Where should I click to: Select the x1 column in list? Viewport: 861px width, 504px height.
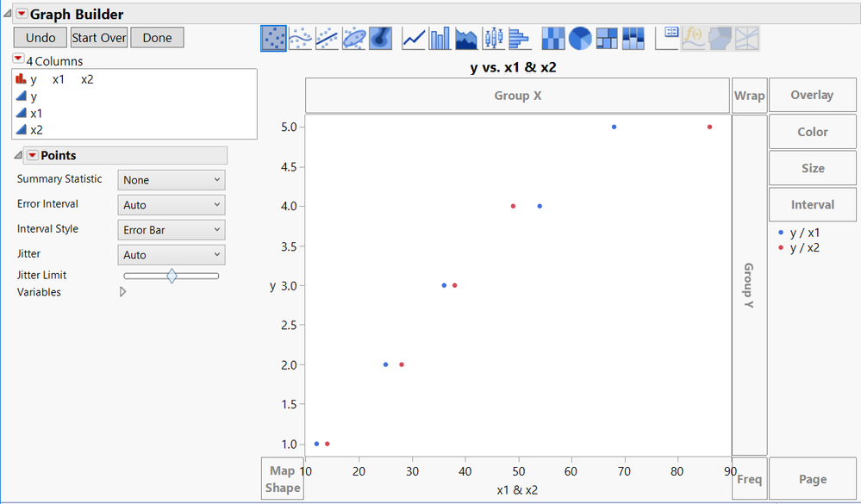click(x=134, y=114)
